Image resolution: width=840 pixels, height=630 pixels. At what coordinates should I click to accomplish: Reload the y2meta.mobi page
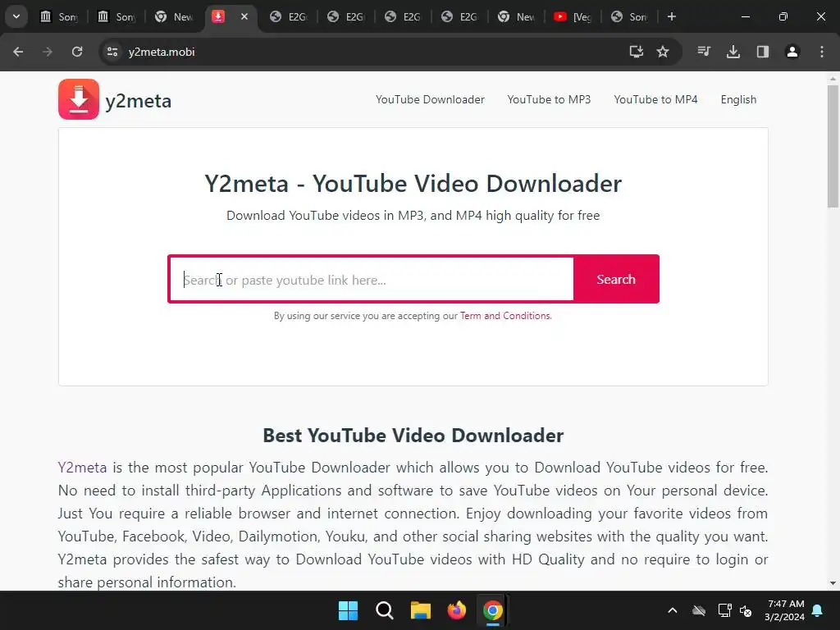(x=77, y=52)
